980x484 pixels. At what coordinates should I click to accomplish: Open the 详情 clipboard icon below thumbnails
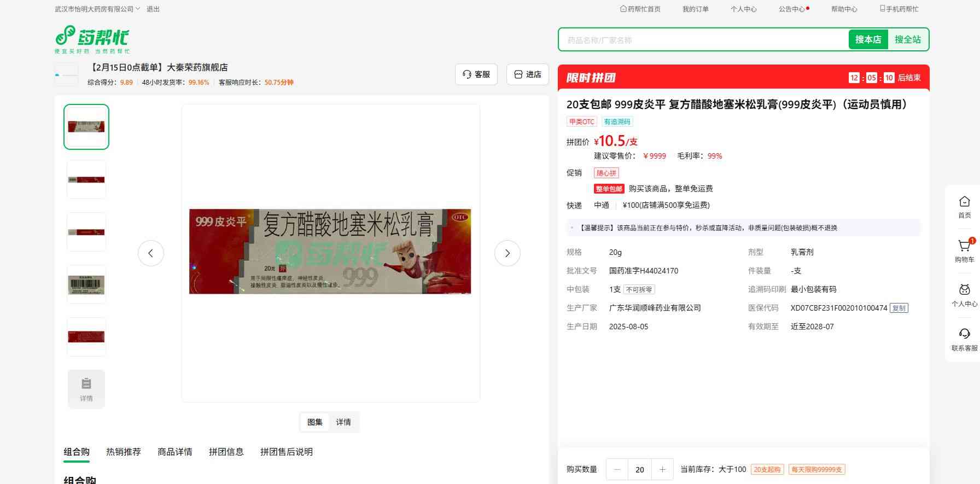click(x=86, y=389)
